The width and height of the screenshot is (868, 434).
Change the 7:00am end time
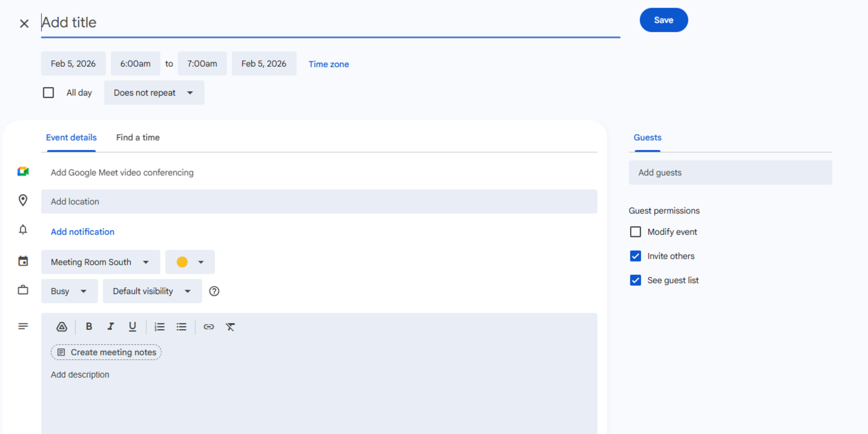pos(202,64)
